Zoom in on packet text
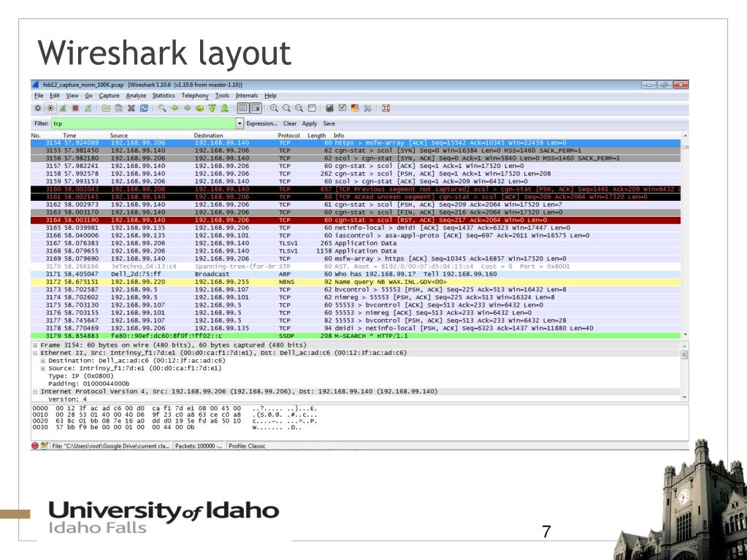 (x=274, y=108)
